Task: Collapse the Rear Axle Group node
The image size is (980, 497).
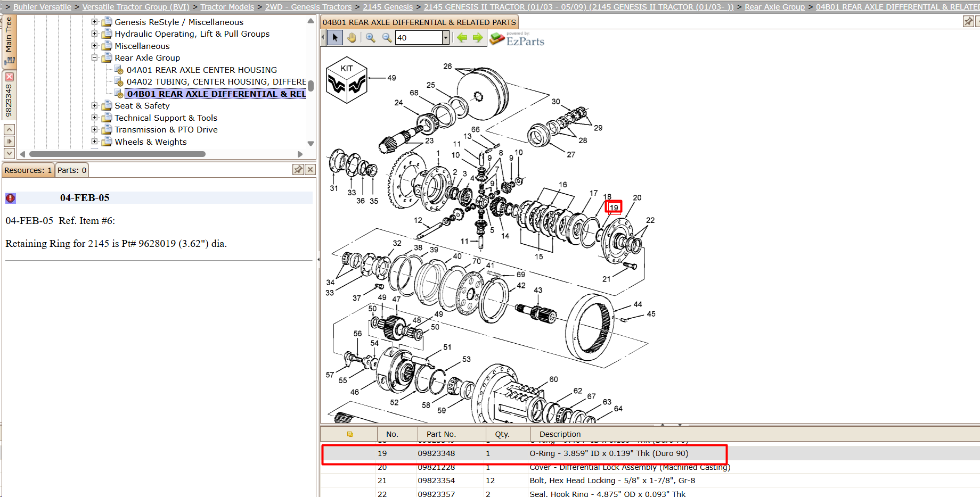Action: point(94,57)
